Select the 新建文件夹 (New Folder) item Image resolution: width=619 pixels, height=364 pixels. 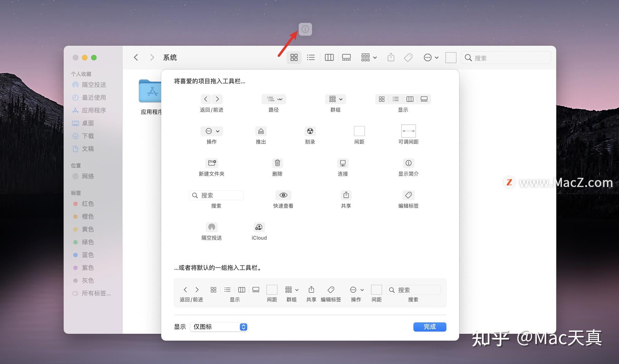tap(211, 163)
